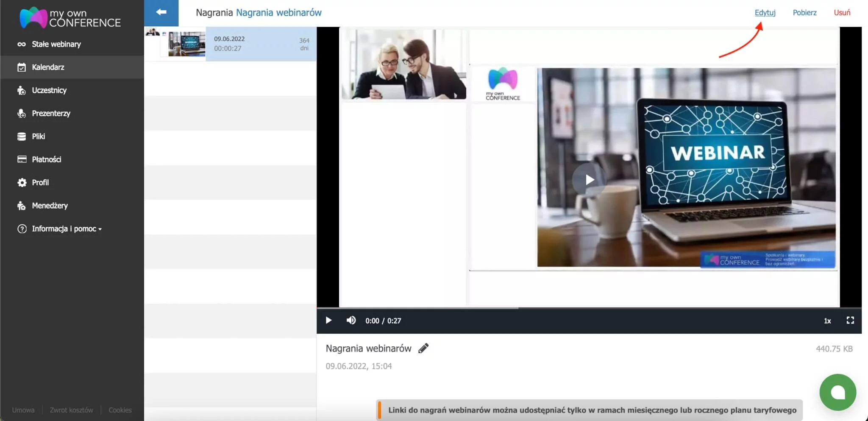Screen dimensions: 868x421
Task: Click the back arrow at the top
Action: [161, 12]
